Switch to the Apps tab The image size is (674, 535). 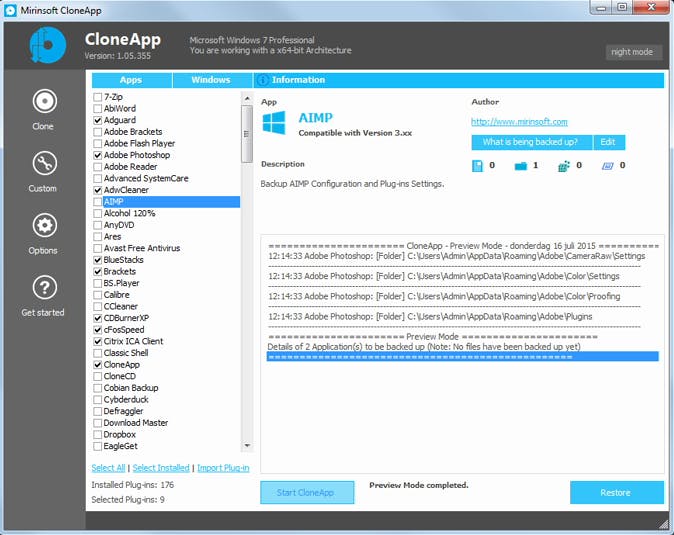pyautogui.click(x=132, y=80)
